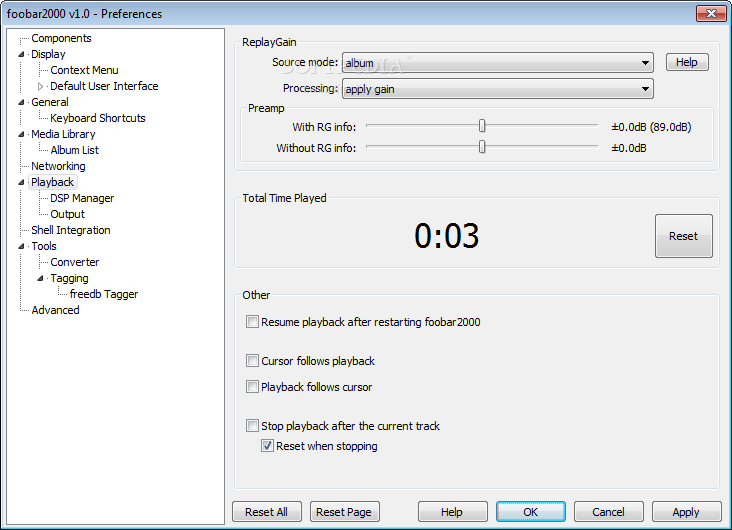Open Shell Integration preferences

pos(70,230)
